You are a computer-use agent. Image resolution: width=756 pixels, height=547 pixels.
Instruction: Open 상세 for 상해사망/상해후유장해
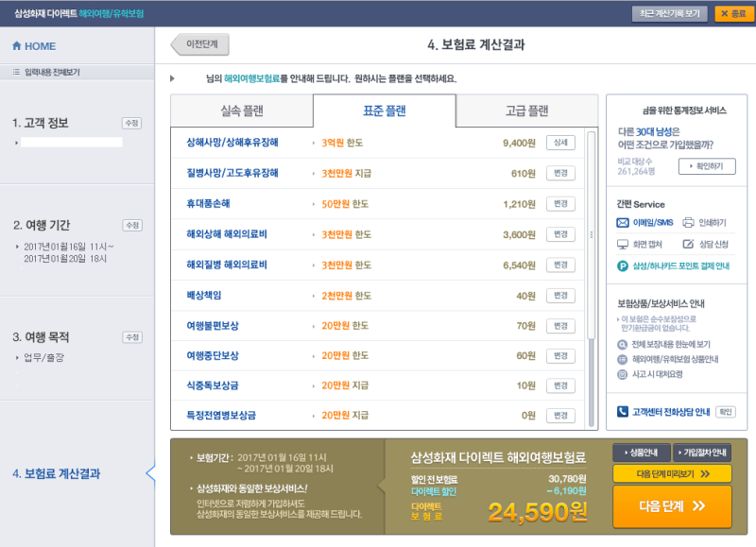tap(560, 143)
